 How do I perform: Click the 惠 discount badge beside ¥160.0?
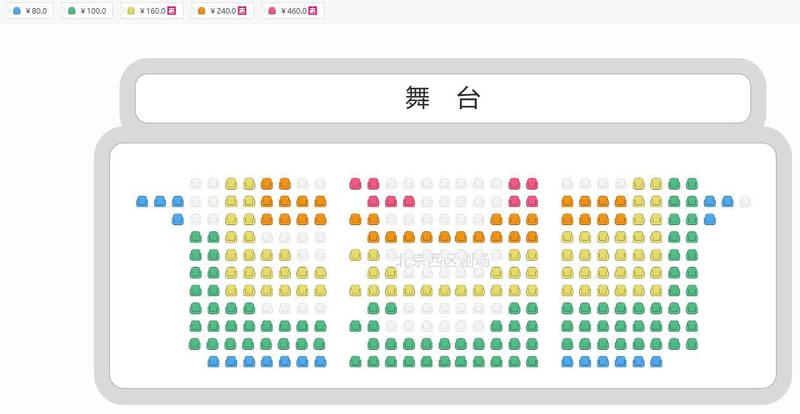click(174, 11)
